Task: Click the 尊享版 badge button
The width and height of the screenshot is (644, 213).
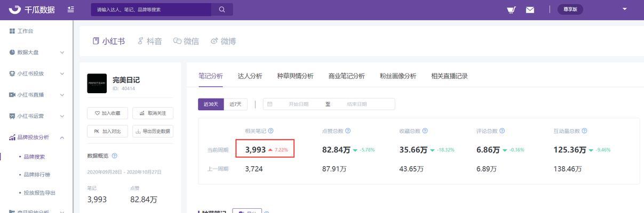Action: tap(570, 10)
